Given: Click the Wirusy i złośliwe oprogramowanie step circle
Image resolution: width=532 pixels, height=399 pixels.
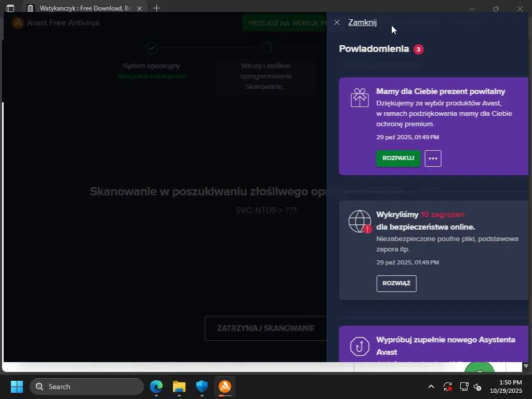Looking at the screenshot, I should click(x=266, y=47).
